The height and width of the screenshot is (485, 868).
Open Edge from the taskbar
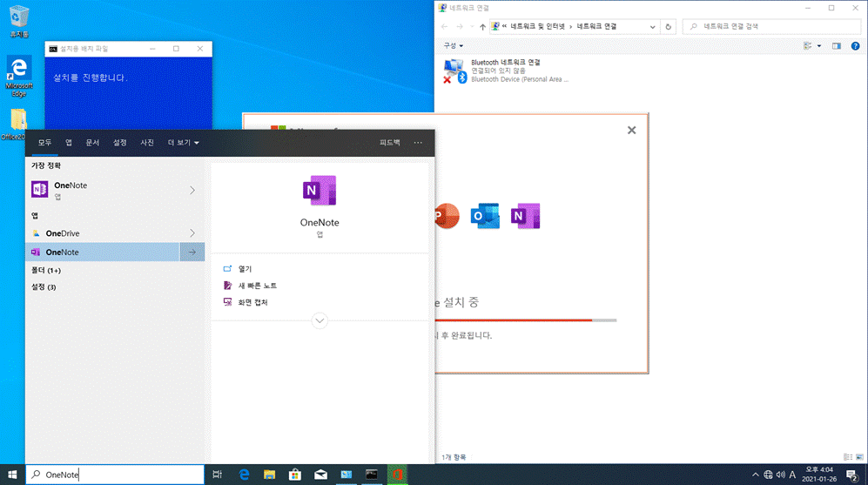point(244,475)
